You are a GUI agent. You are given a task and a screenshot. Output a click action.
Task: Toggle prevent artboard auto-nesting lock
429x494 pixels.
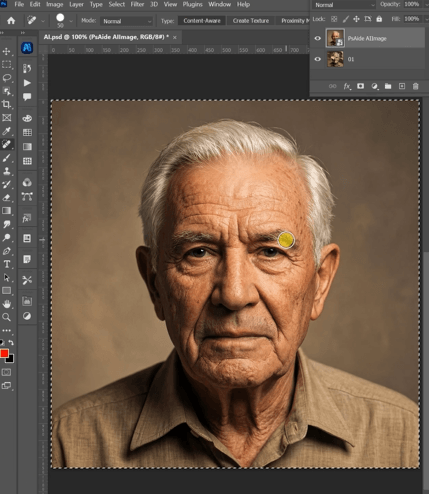click(x=368, y=19)
